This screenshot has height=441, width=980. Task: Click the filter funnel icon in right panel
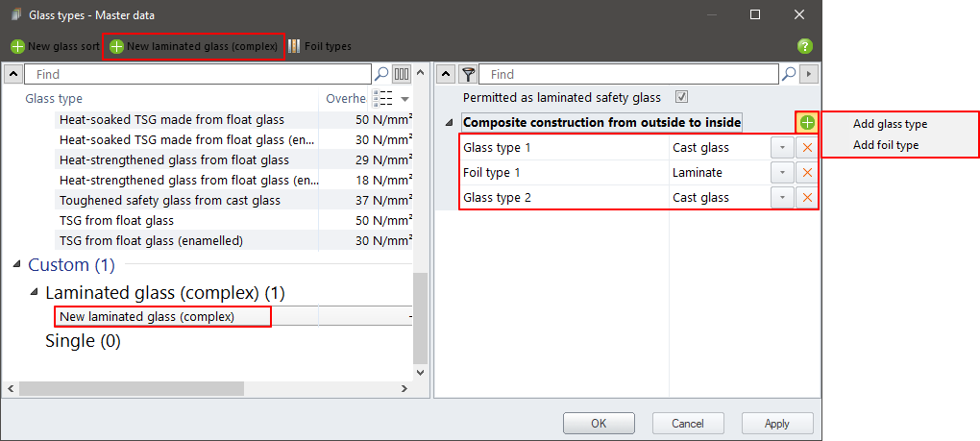468,74
